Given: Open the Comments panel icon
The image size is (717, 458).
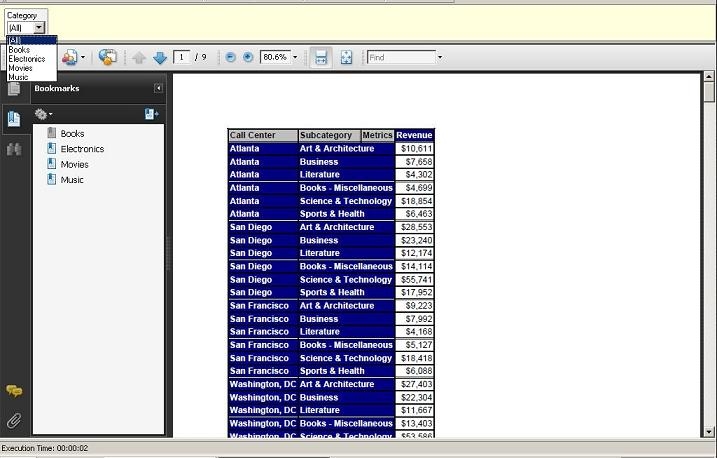Looking at the screenshot, I should coord(14,391).
